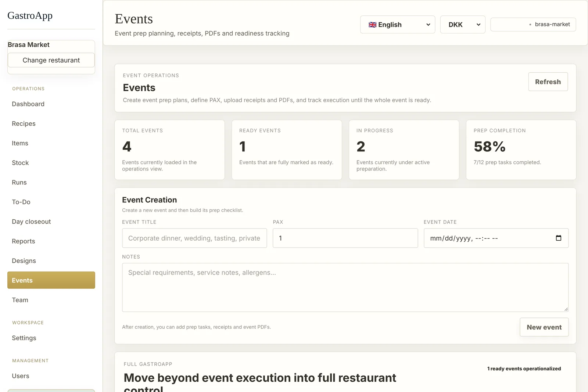
Task: Click the GastroApp logo text
Action: click(x=30, y=15)
